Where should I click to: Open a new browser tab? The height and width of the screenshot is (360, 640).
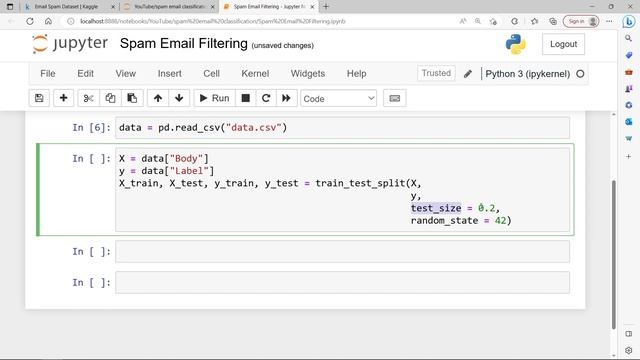(326, 7)
